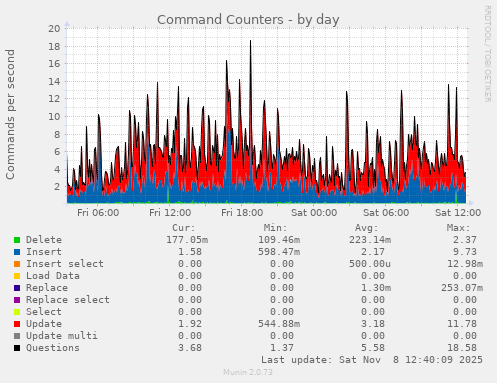Click Update maximum value 11.78
The image size is (497, 383).
point(462,324)
